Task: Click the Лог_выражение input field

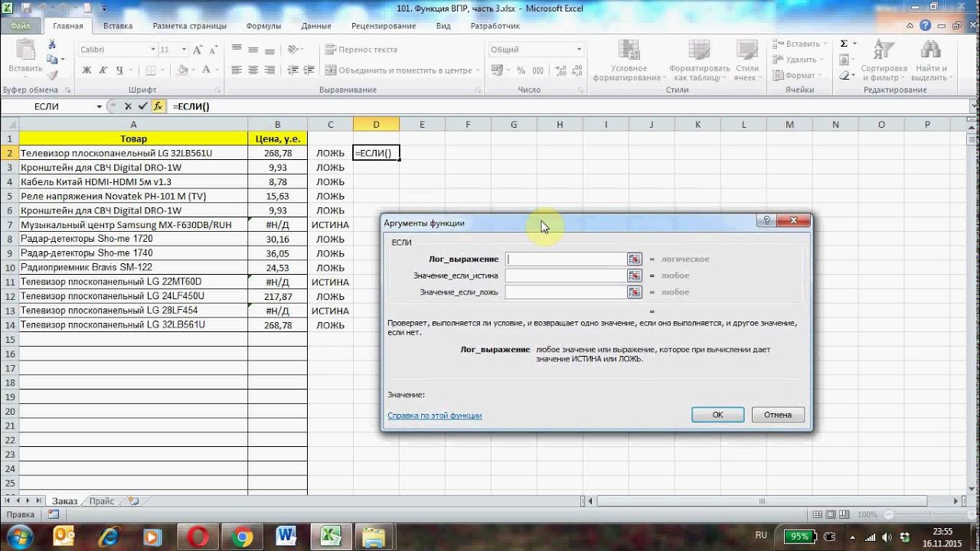Action: [567, 259]
